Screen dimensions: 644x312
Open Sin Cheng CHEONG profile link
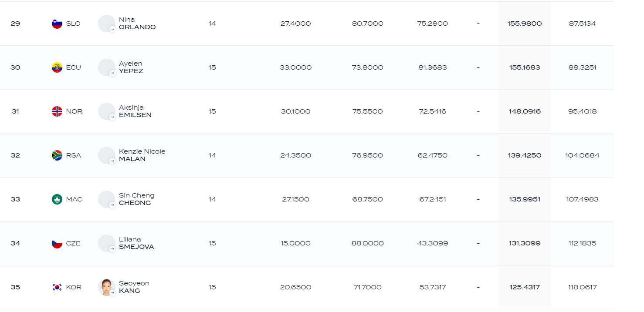(137, 199)
